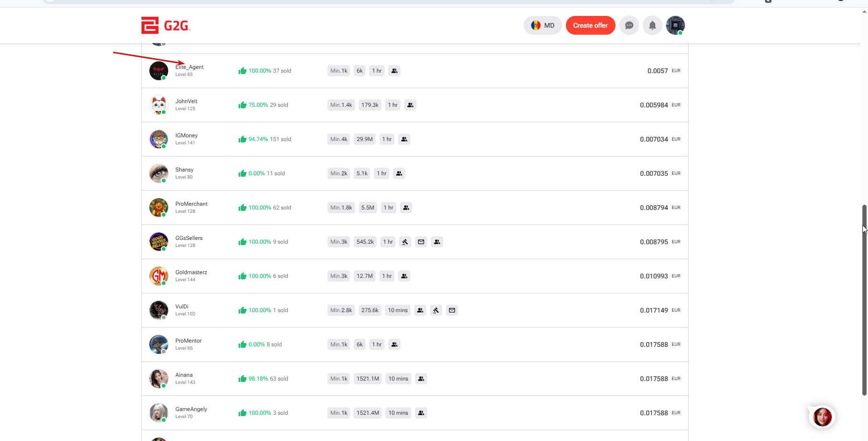Click Ainana seller avatar
Image resolution: width=868 pixels, height=441 pixels.
click(x=159, y=379)
